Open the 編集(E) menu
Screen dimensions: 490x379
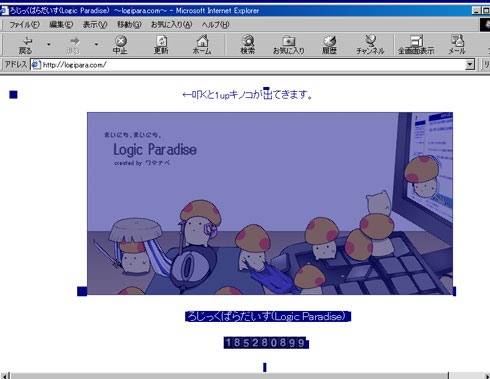[61, 25]
